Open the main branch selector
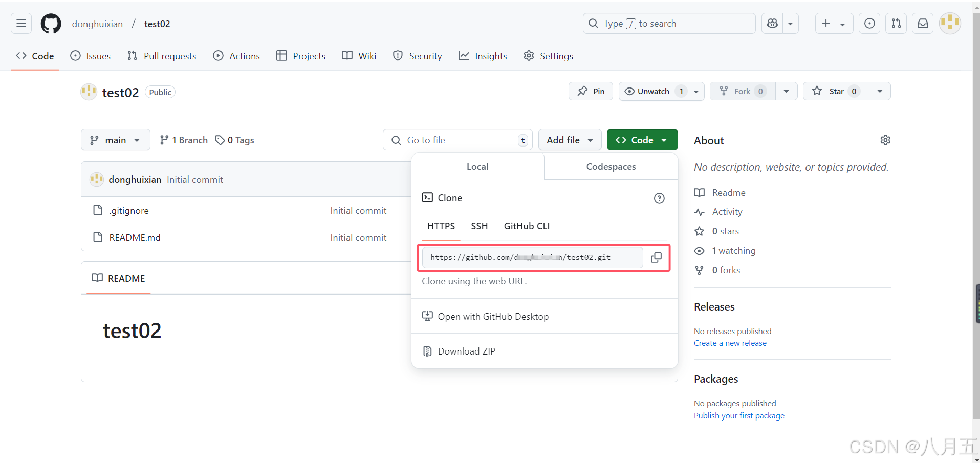 116,140
